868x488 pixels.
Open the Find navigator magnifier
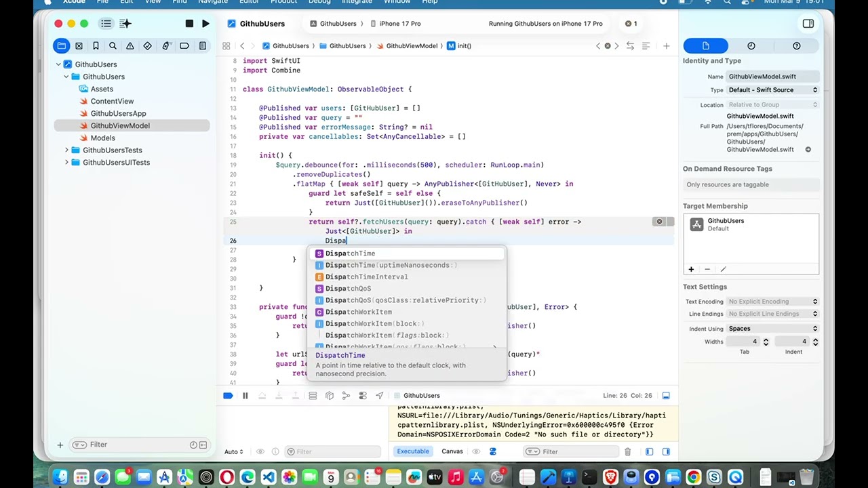point(113,46)
